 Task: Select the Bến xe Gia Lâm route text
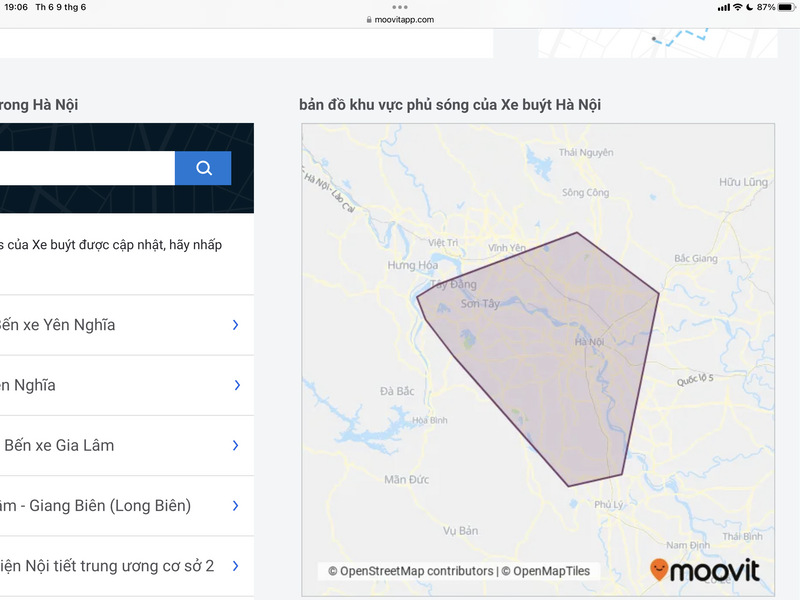[x=59, y=445]
